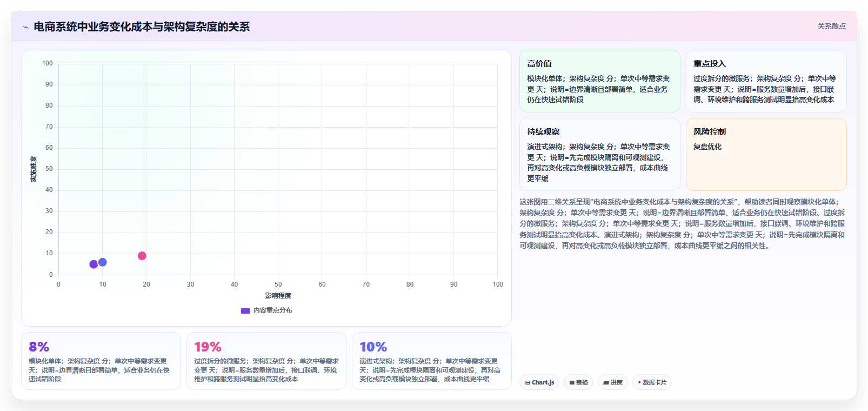
Task: Toggle the 内容重点分布 legend swatch
Action: 245,310
